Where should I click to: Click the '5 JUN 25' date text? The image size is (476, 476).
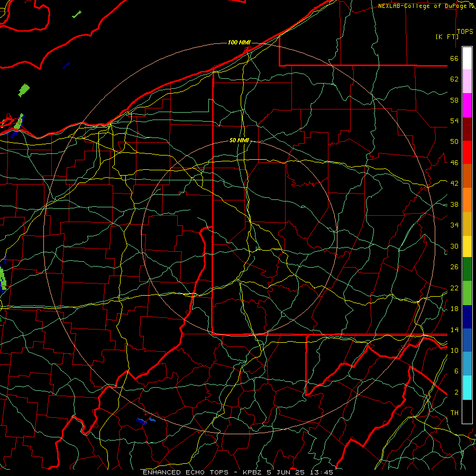(x=286, y=472)
